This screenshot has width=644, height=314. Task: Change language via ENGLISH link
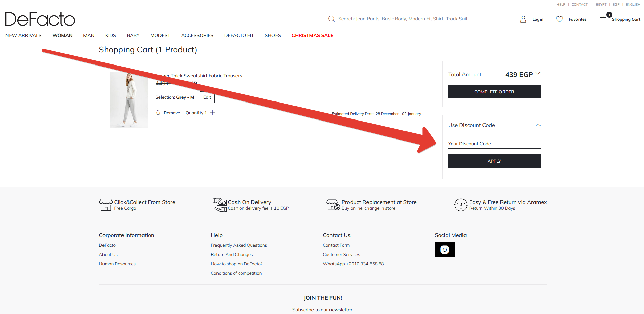coord(633,5)
